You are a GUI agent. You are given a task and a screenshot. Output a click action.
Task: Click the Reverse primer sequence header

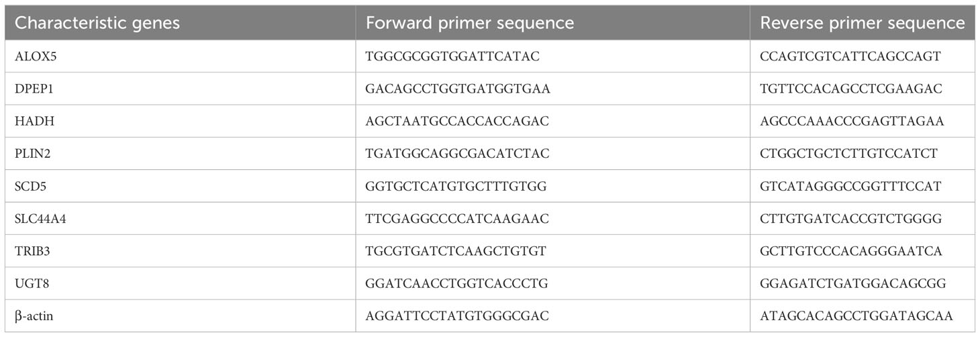pos(863,23)
